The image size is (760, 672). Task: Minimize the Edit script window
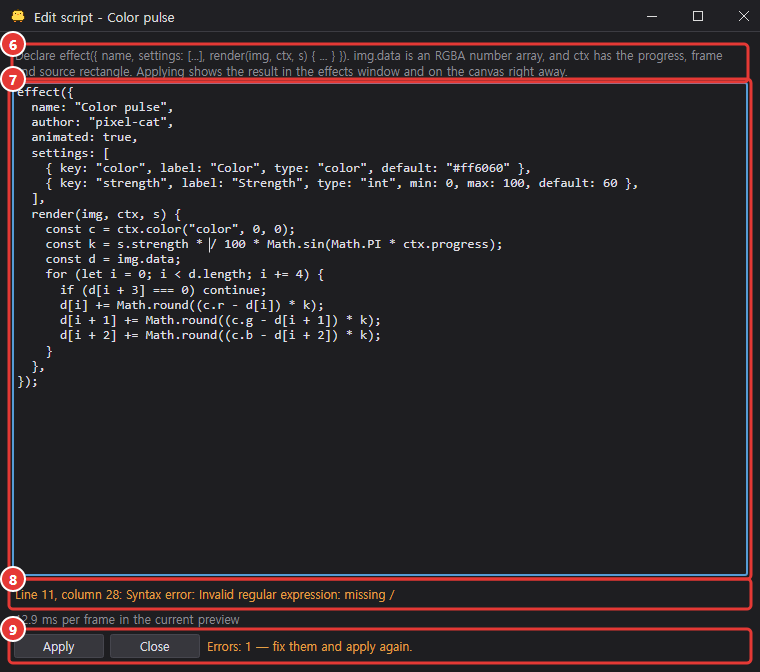point(652,17)
